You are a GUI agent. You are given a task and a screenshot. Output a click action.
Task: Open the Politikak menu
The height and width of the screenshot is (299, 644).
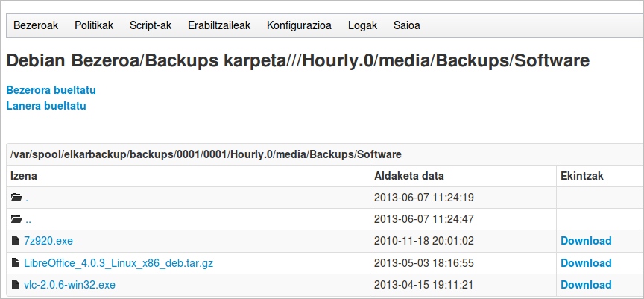point(94,25)
